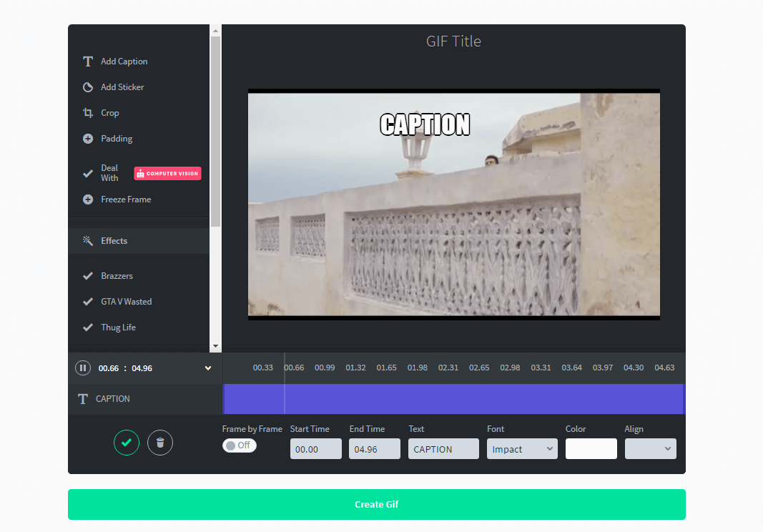Delete the caption with the trash icon
The height and width of the screenshot is (532, 763).
click(160, 443)
